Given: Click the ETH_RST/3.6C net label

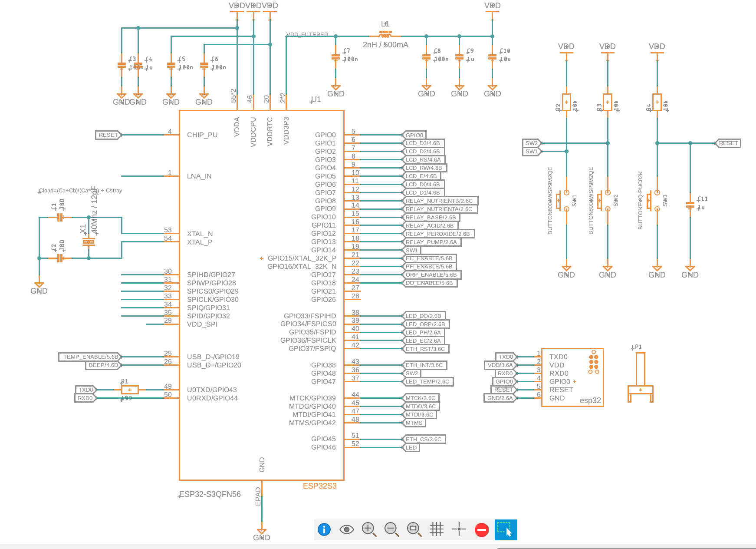Looking at the screenshot, I should 426,349.
